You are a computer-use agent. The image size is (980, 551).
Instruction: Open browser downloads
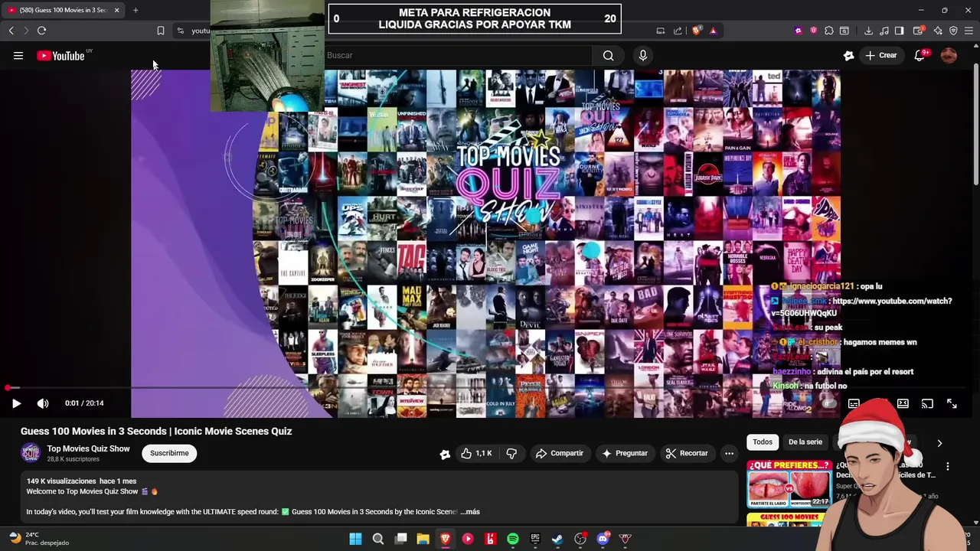[x=868, y=31]
